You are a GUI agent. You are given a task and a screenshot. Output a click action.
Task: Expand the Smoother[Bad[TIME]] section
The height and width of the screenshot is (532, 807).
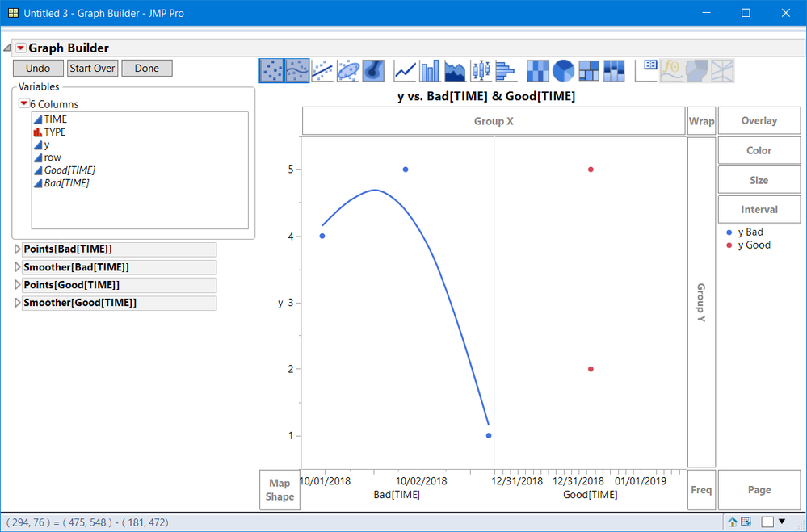pyautogui.click(x=17, y=267)
